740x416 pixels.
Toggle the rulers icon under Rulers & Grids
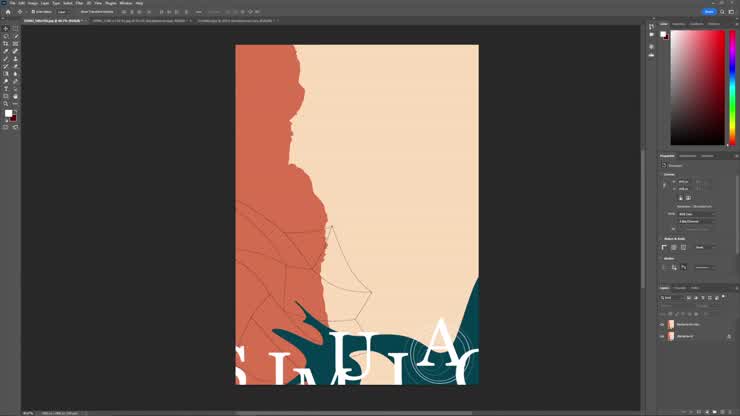pyautogui.click(x=664, y=247)
